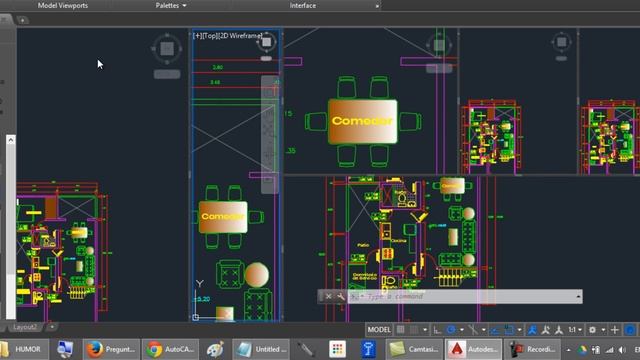
Task: Toggle snap mode in status bar
Action: (414, 330)
